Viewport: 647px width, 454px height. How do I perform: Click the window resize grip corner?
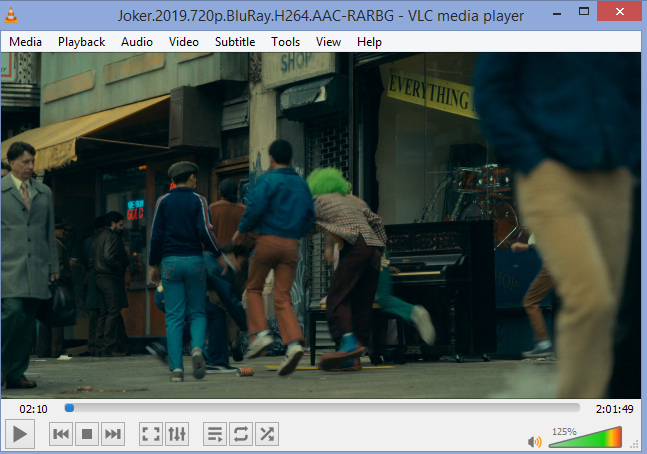tap(634, 444)
